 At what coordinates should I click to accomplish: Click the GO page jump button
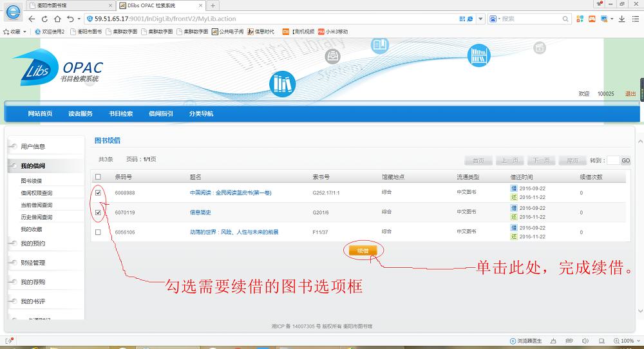tap(625, 160)
